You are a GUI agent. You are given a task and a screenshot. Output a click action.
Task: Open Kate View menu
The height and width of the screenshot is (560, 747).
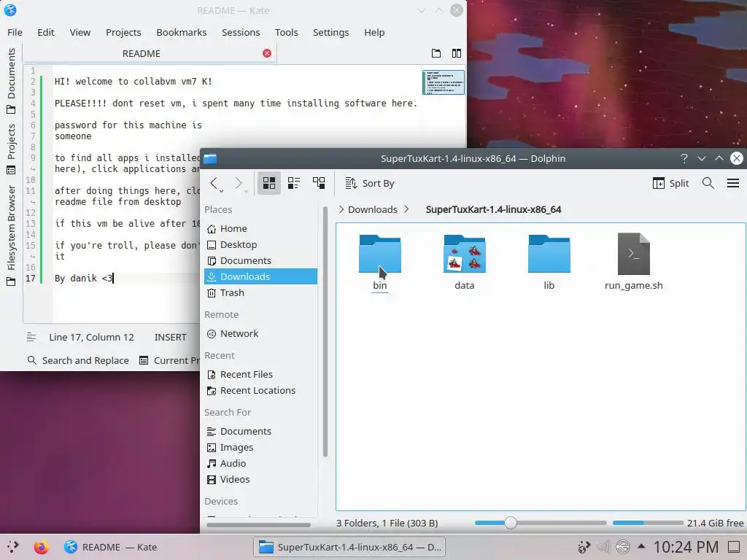tap(80, 32)
